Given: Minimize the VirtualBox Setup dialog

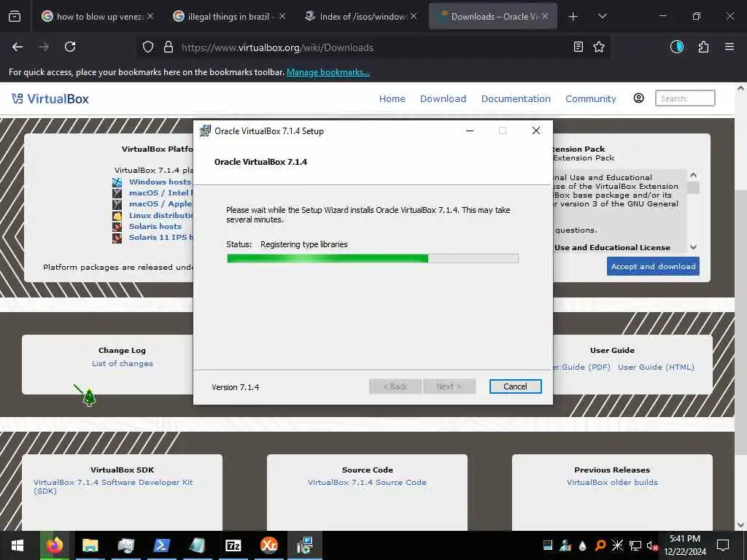Looking at the screenshot, I should [470, 131].
